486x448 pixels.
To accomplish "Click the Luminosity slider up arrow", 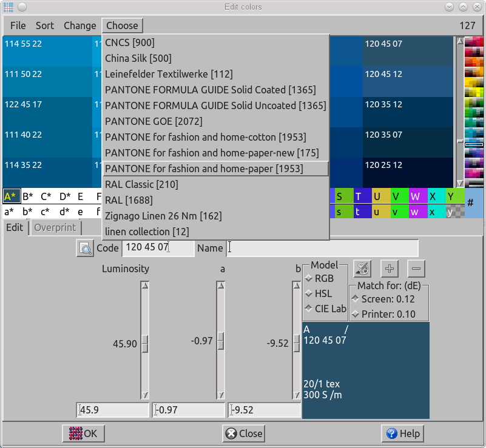I will [x=145, y=286].
